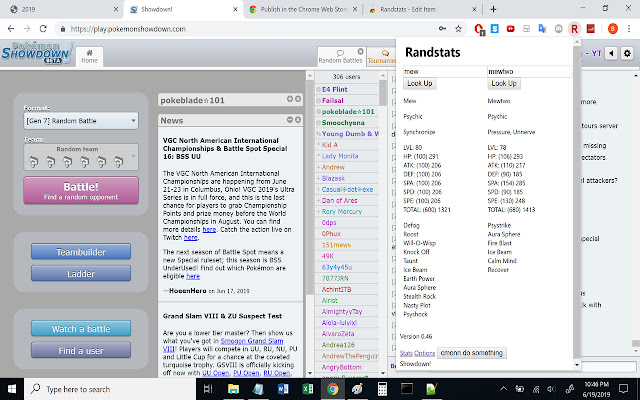Image resolution: width=640 pixels, height=400 pixels.
Task: Click Task View icon in taskbar
Action: click(208, 389)
